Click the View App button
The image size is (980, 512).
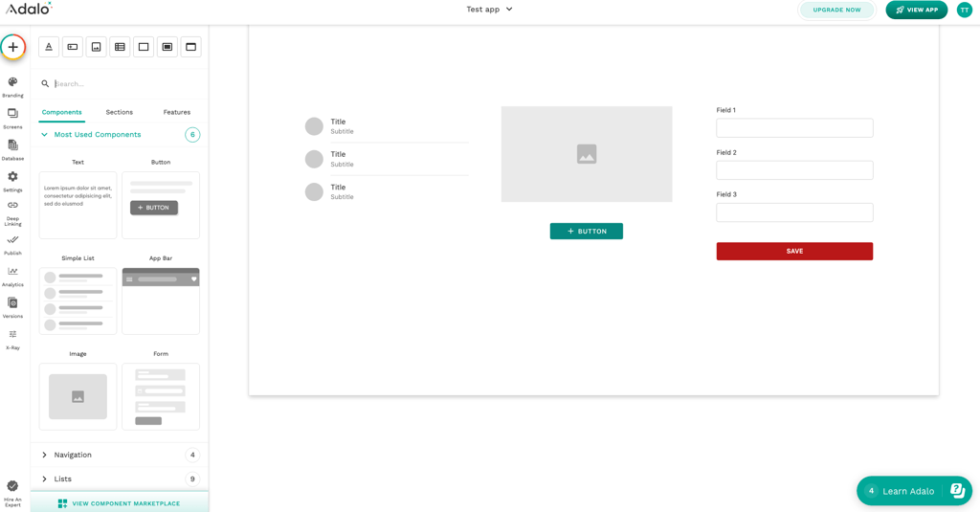916,10
